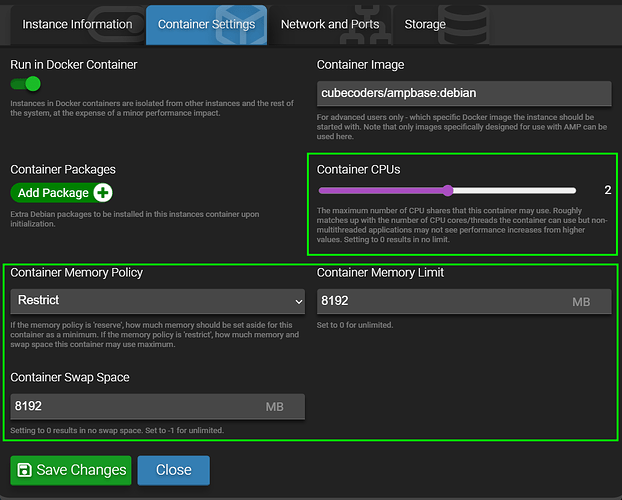Click the chevron arrow of the Restrict dropdown
This screenshot has width=622, height=500.
click(298, 301)
